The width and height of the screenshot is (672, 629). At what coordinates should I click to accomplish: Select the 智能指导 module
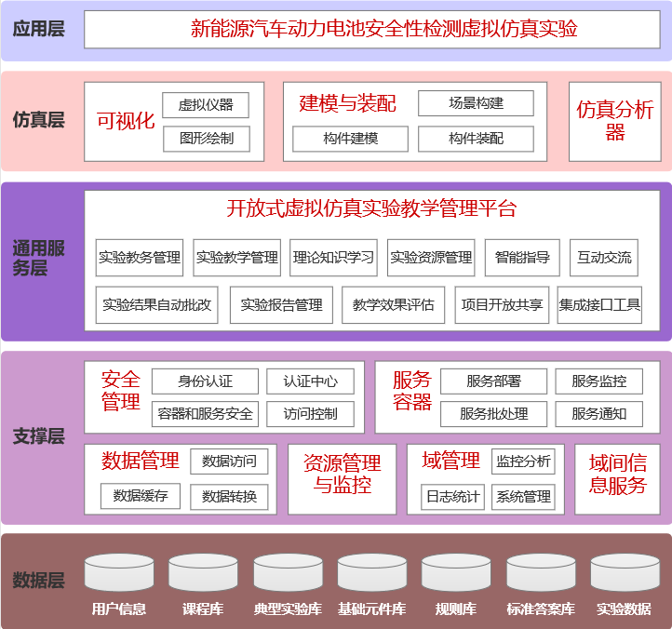(523, 258)
